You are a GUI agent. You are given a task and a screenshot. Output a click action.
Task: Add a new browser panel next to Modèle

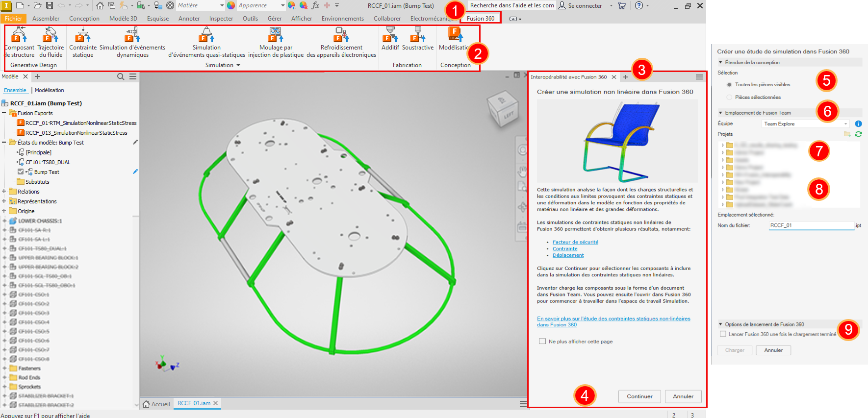[37, 76]
